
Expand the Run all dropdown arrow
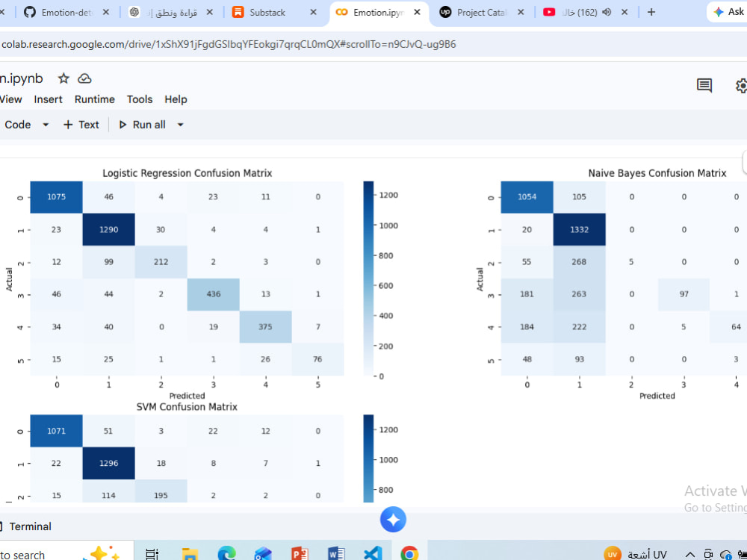180,125
